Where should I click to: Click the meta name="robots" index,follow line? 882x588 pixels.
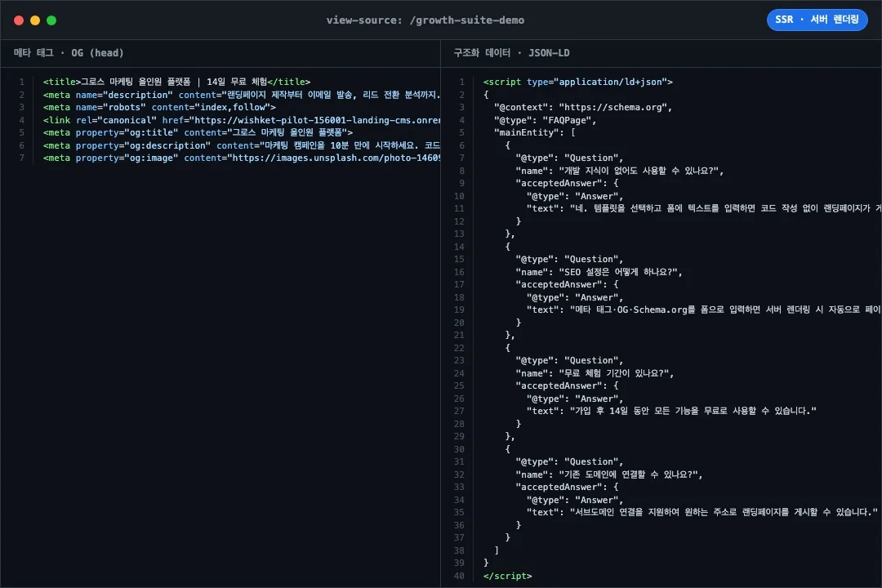tap(159, 107)
